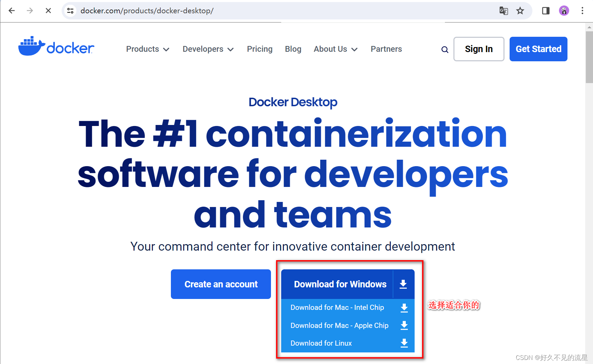Click download icon for Linux
The image size is (593, 364).
404,343
